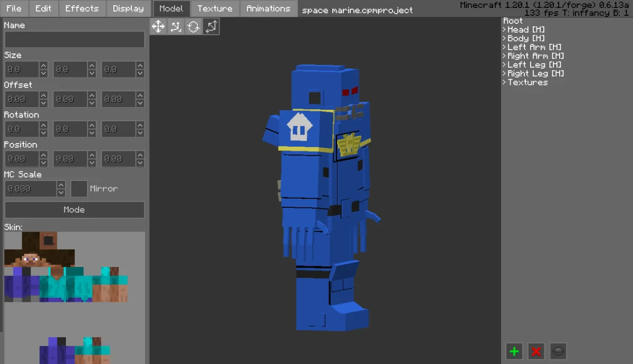The image size is (633, 364).
Task: Click the first Position value field
Action: [22, 159]
